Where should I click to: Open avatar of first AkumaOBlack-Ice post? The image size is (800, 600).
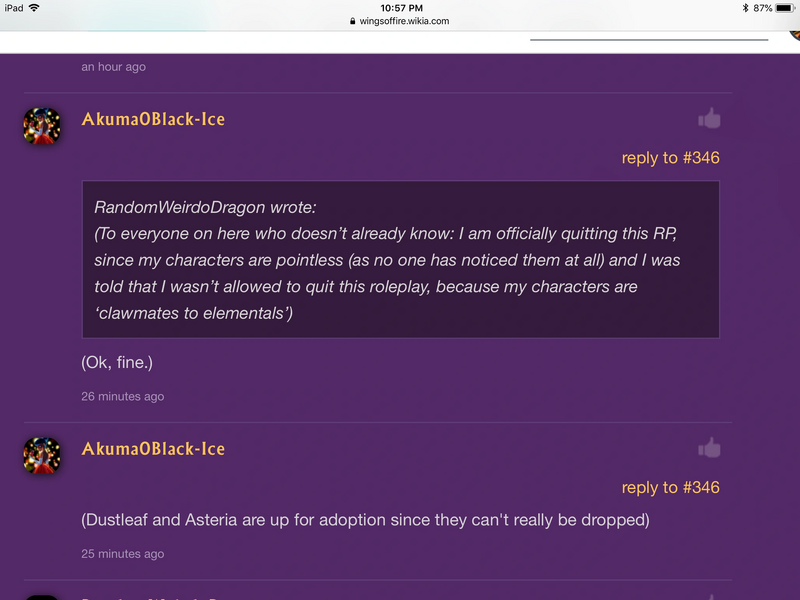pyautogui.click(x=42, y=126)
